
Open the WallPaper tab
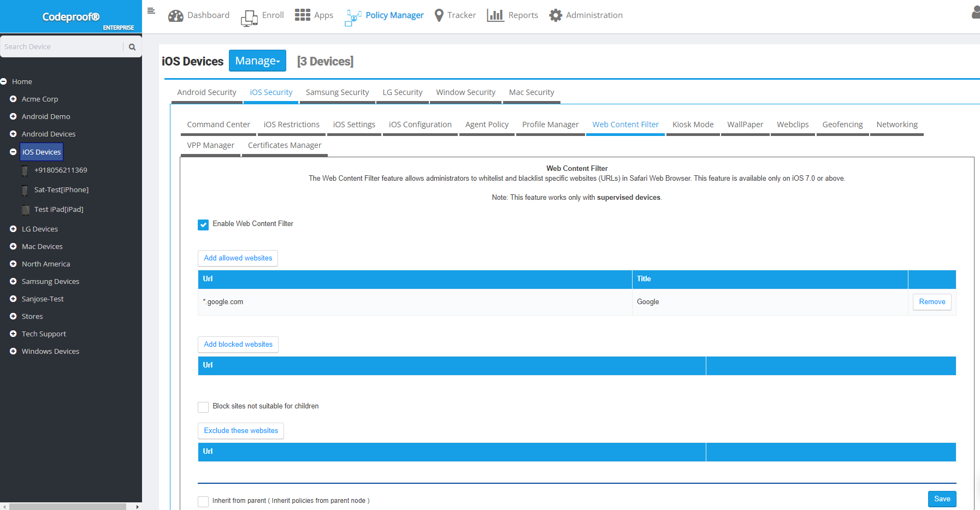[745, 124]
